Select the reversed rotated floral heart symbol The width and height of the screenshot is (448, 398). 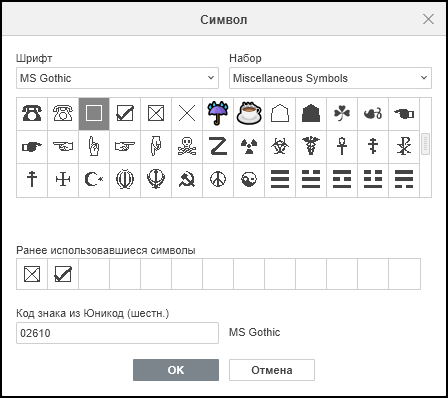[373, 114]
